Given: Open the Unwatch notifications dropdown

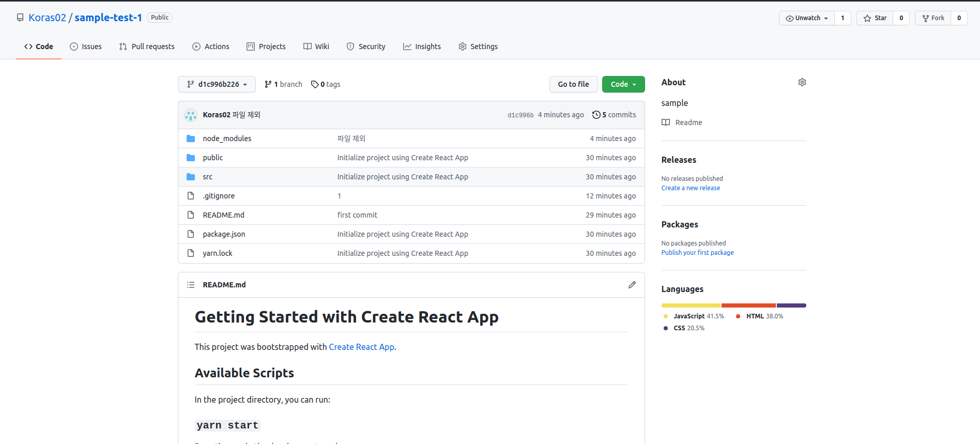Looking at the screenshot, I should [x=807, y=18].
